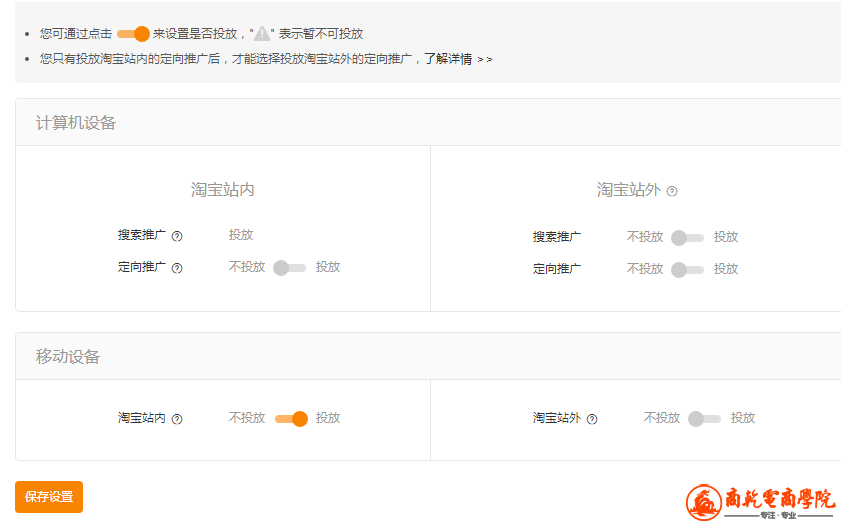Click the sample orange toggle in the tips

(133, 34)
